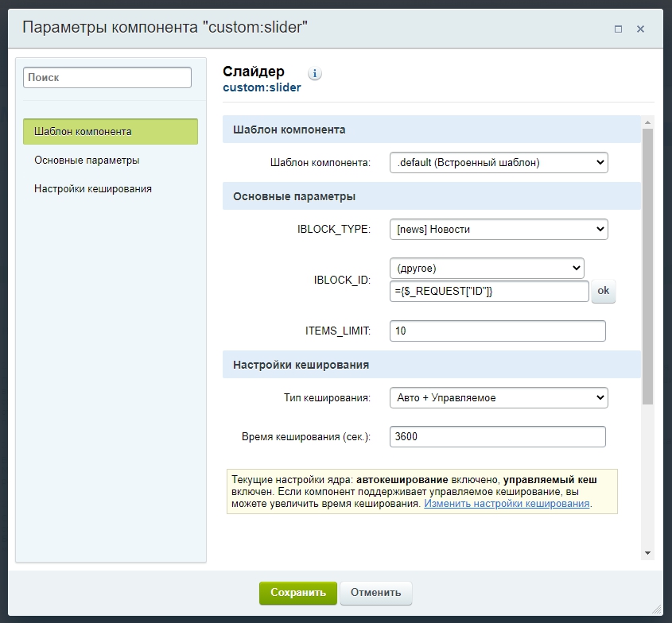Image resolution: width=672 pixels, height=623 pixels.
Task: Select Основные параметры in left sidebar
Action: [87, 161]
